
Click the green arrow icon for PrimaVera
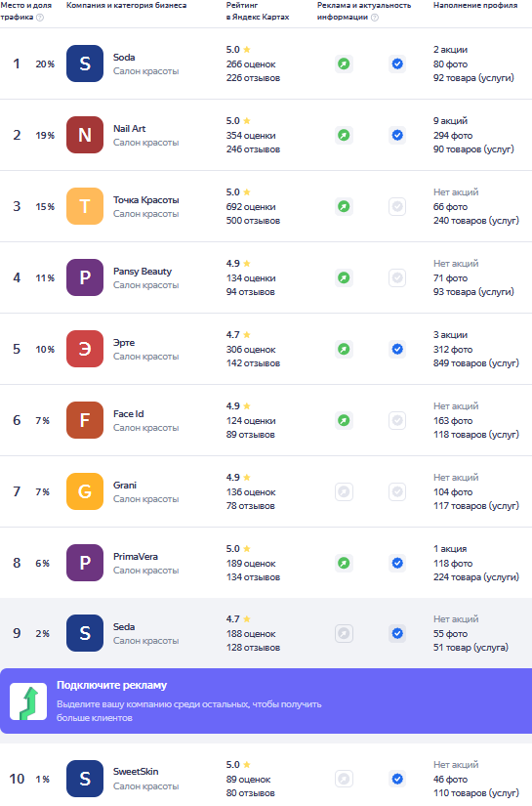click(344, 563)
